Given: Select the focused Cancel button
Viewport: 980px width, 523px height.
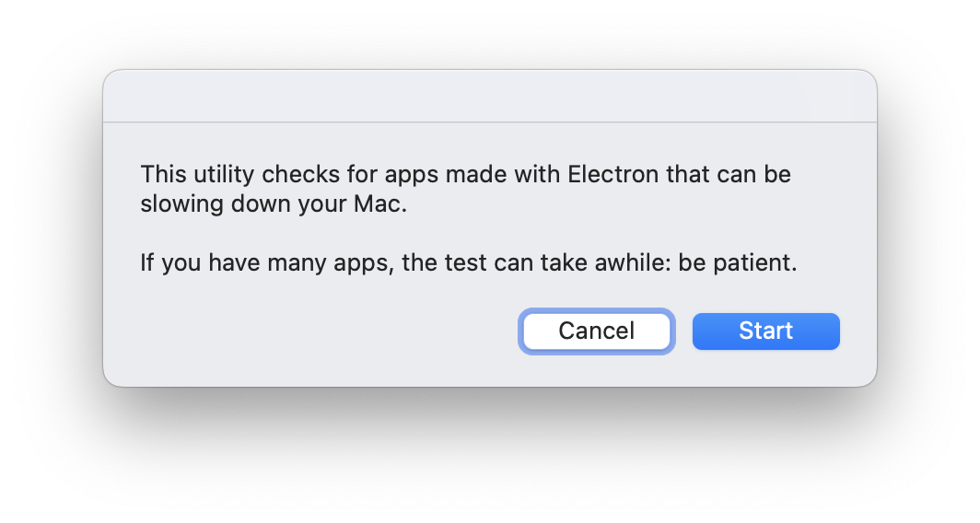Looking at the screenshot, I should 596,331.
